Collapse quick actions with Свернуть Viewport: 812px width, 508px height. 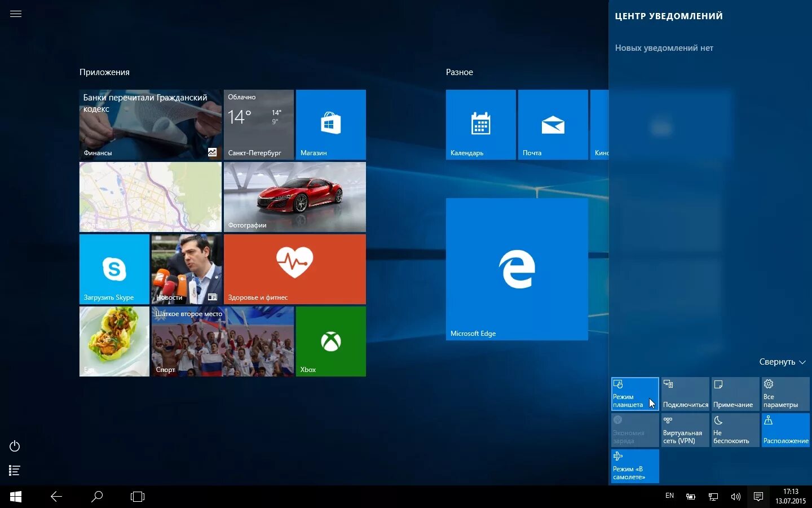click(783, 362)
